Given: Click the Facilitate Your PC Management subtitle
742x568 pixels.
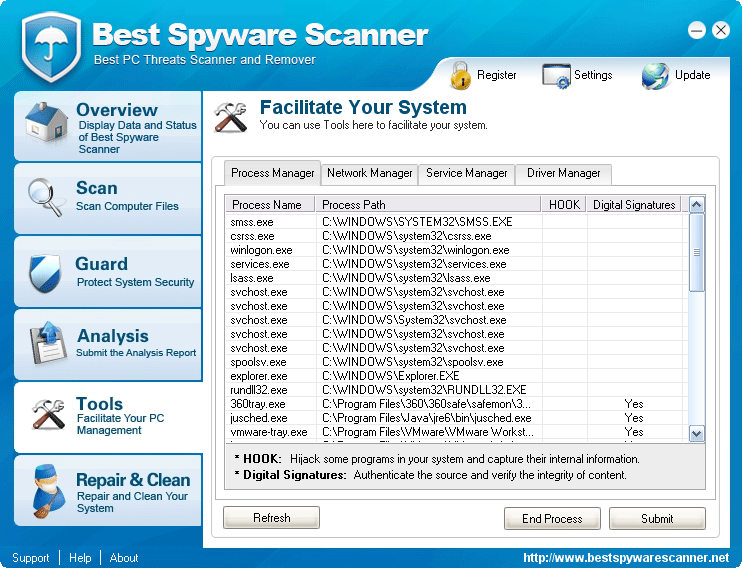Looking at the screenshot, I should coord(120,424).
